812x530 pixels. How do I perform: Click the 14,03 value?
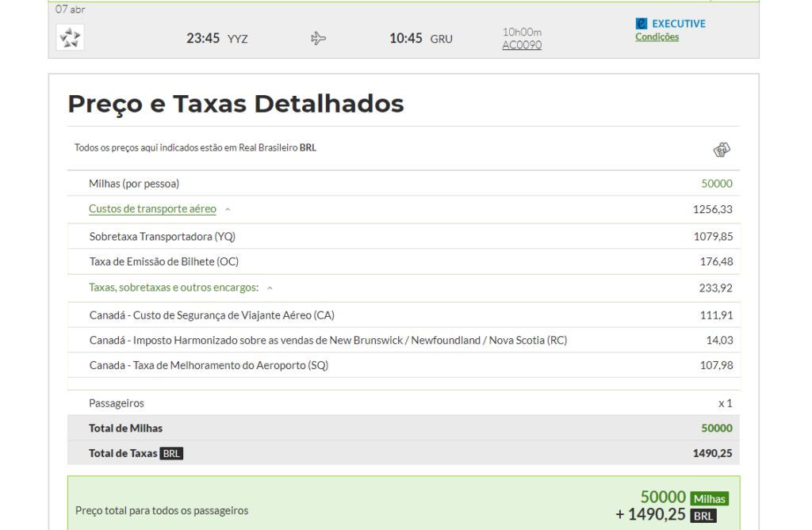point(719,340)
